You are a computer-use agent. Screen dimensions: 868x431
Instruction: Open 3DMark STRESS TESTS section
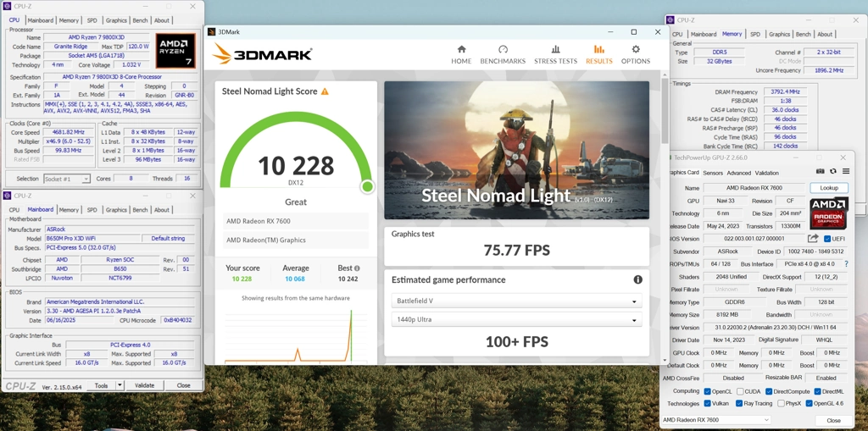pyautogui.click(x=555, y=55)
